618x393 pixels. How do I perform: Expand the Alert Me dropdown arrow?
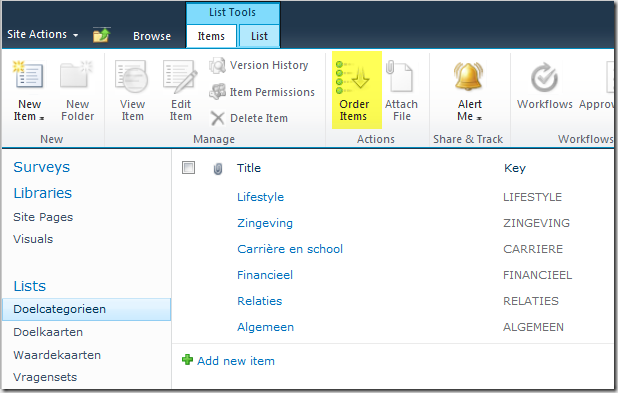point(479,118)
